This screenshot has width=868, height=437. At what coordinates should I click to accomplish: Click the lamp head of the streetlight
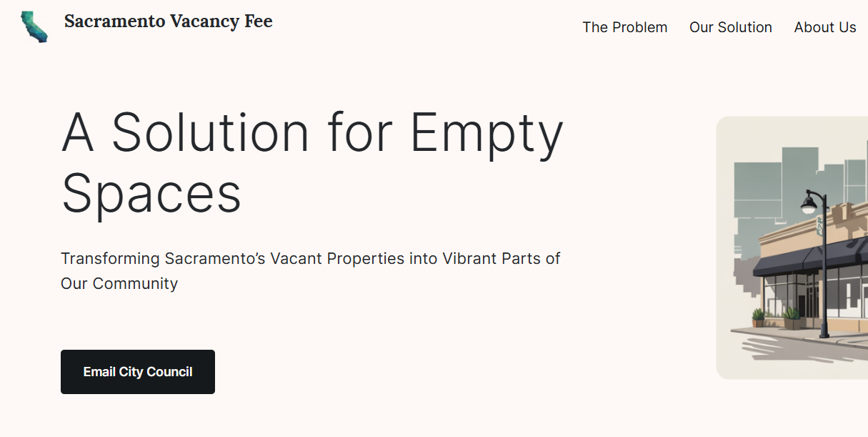[809, 207]
